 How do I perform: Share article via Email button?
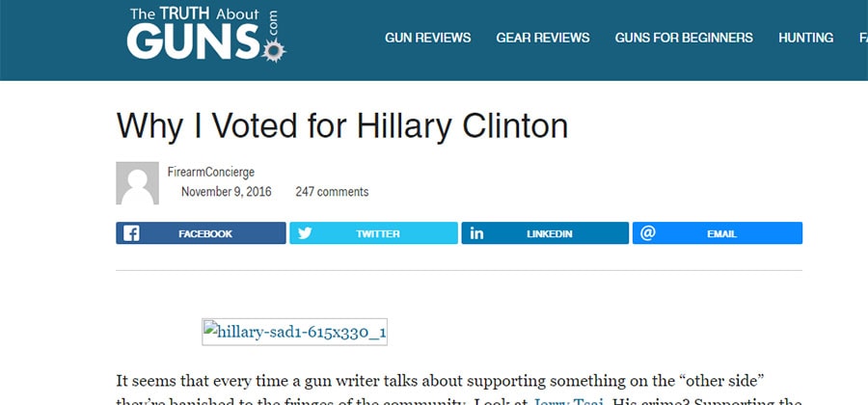click(x=718, y=233)
